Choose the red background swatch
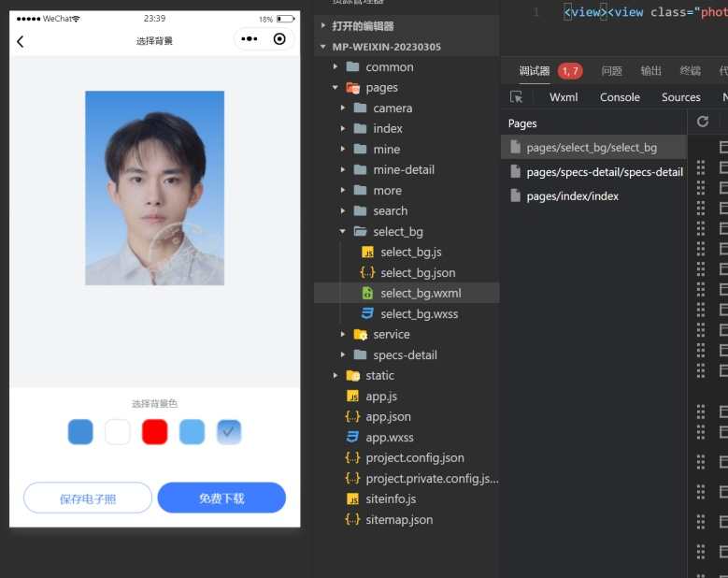 [x=154, y=432]
